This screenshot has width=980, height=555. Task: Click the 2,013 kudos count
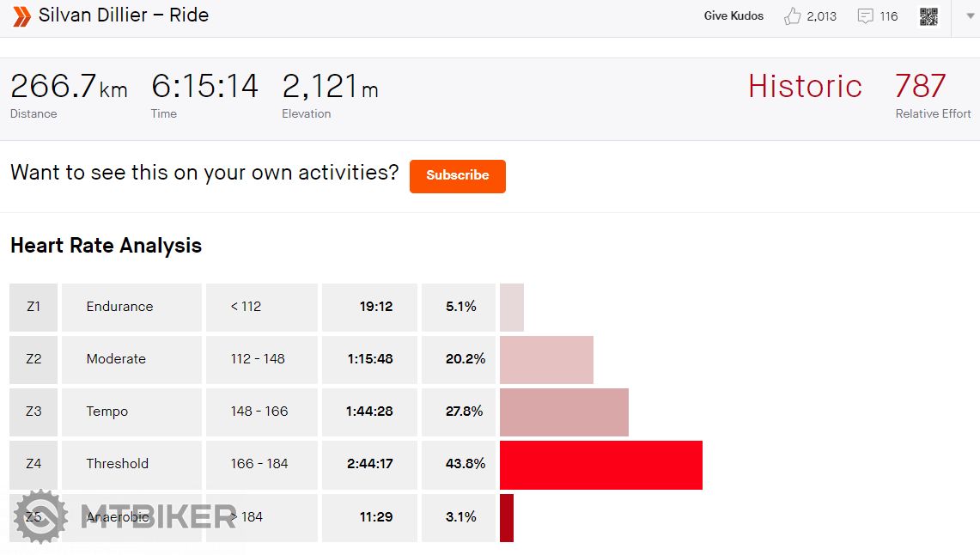821,16
